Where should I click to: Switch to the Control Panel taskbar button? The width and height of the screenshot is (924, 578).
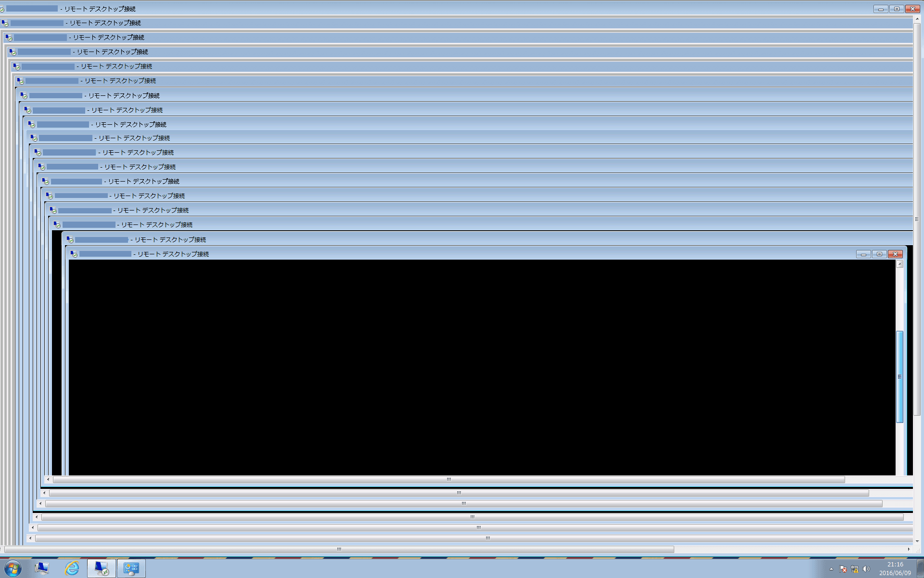click(x=131, y=568)
